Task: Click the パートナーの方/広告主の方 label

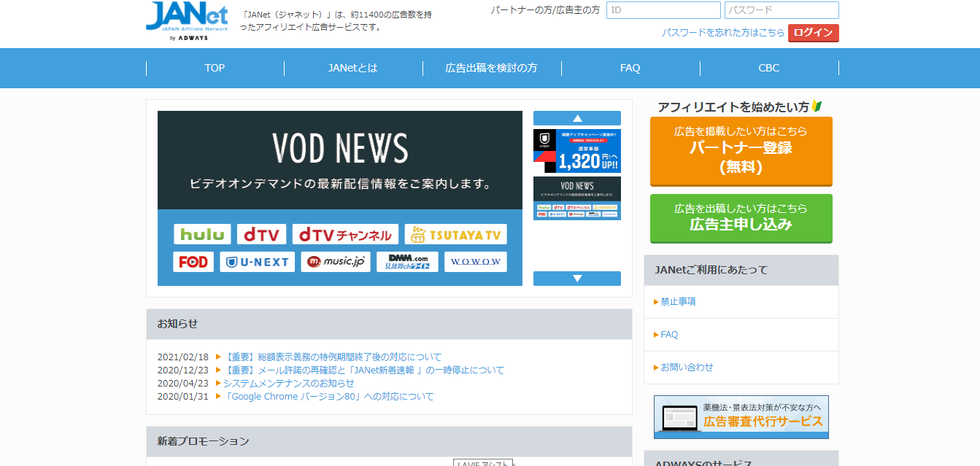Action: click(545, 10)
